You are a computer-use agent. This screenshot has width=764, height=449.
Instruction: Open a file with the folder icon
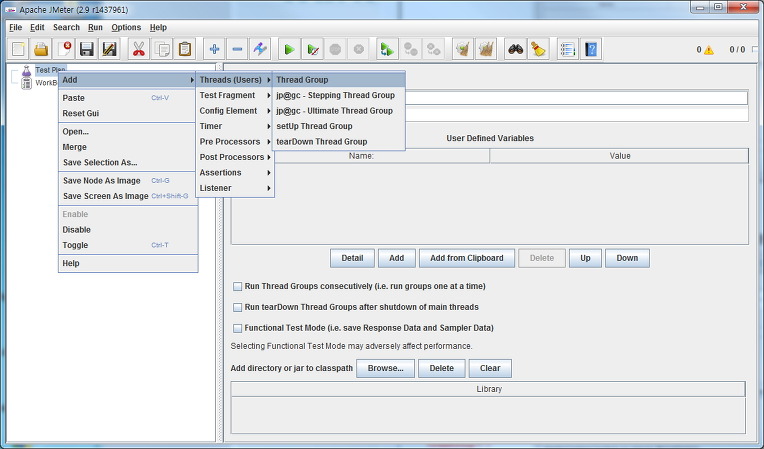[41, 49]
